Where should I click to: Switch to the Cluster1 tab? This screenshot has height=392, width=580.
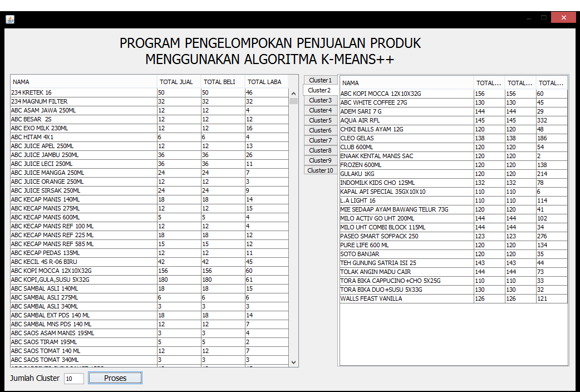(320, 80)
